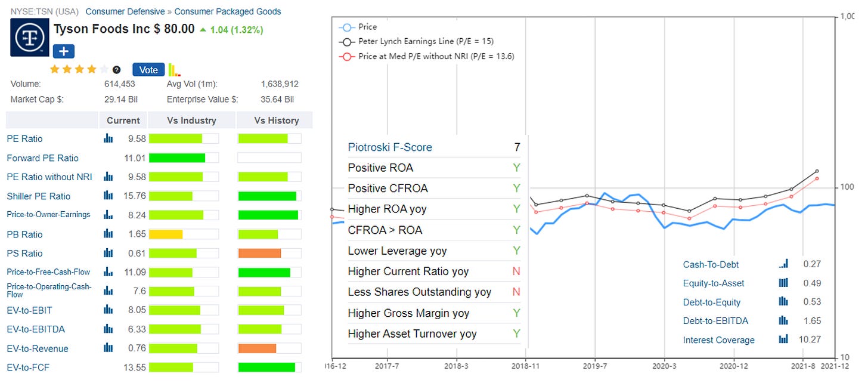868x383 pixels.
Task: Open the Interest Coverage chart icon
Action: [783, 339]
